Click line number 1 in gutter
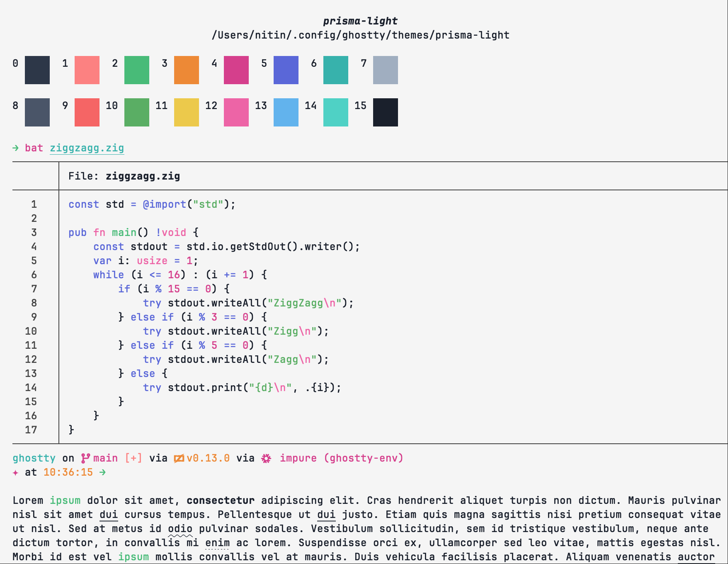The height and width of the screenshot is (564, 728). (34, 204)
